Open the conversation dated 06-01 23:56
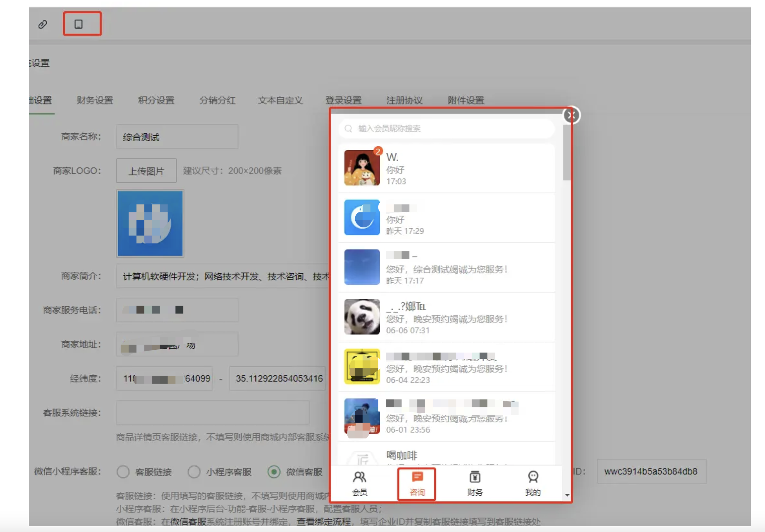The width and height of the screenshot is (765, 532). pos(447,417)
